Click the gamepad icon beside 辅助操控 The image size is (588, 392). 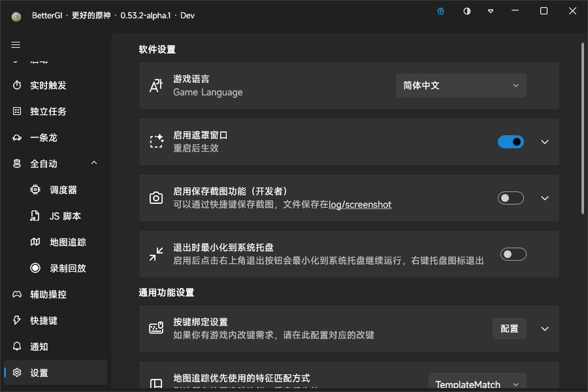17,294
